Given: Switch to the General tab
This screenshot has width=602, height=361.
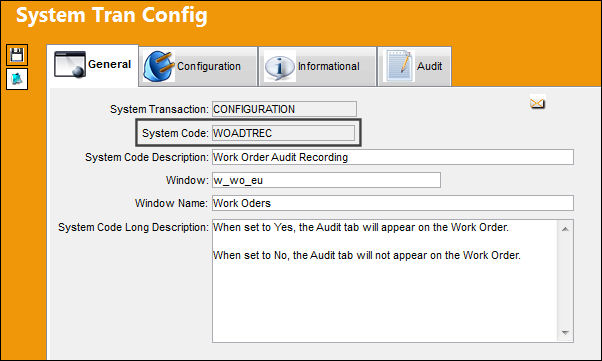Looking at the screenshot, I should (93, 65).
